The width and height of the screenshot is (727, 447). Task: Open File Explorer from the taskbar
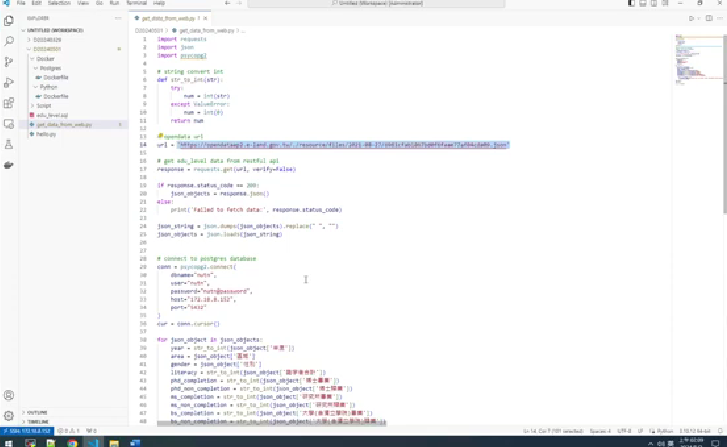pos(114,443)
